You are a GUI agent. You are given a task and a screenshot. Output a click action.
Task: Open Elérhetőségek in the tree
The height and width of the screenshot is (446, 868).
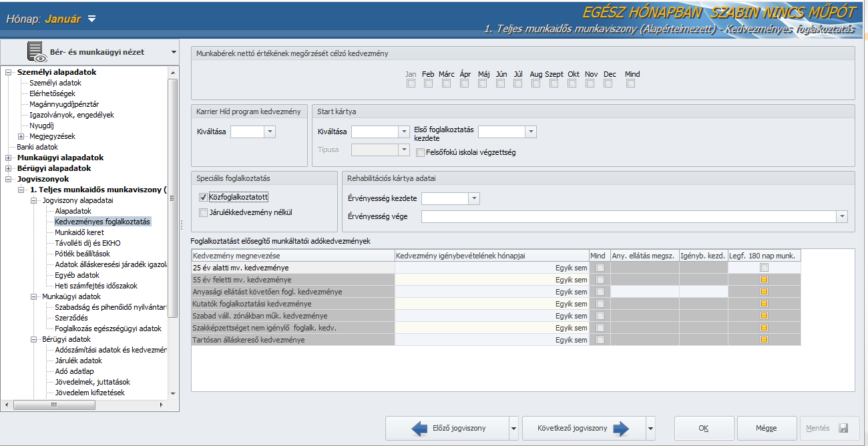pyautogui.click(x=52, y=93)
